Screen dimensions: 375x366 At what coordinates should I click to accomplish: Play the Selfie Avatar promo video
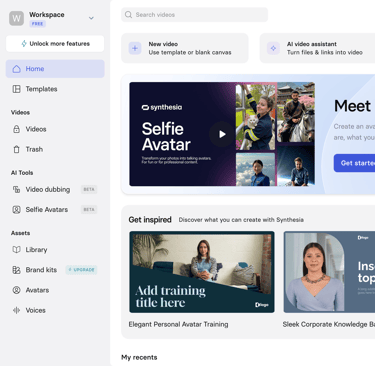222,134
